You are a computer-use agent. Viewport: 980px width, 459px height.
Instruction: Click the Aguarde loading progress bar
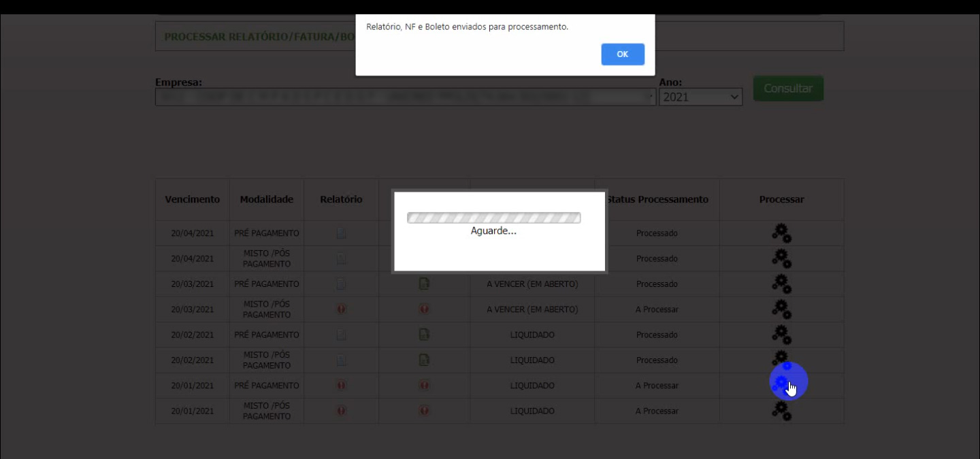coord(494,218)
